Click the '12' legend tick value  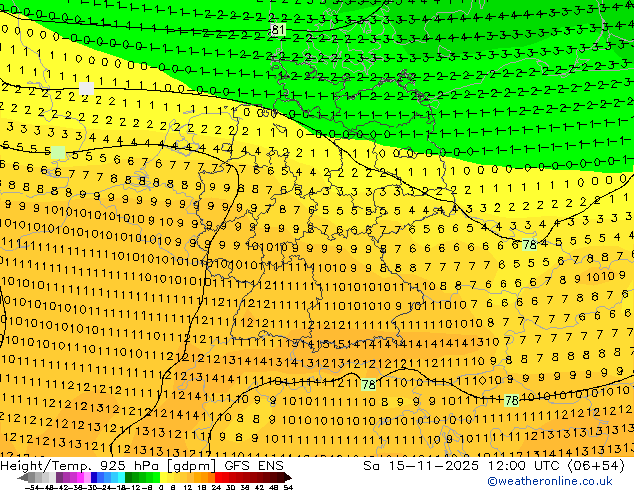coord(188,487)
